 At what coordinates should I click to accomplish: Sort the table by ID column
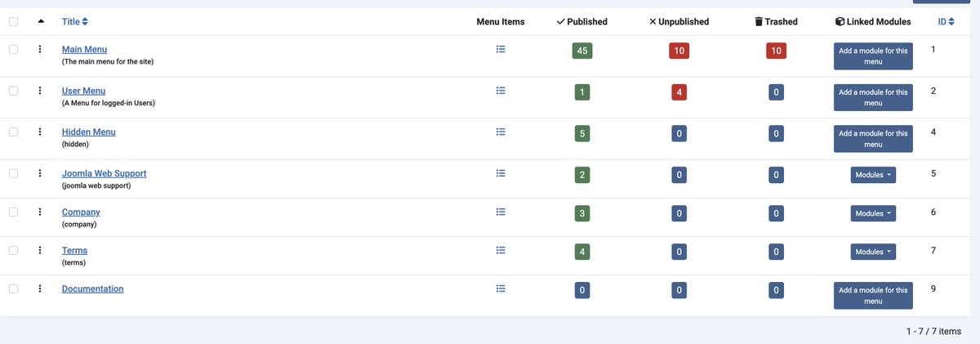point(946,22)
